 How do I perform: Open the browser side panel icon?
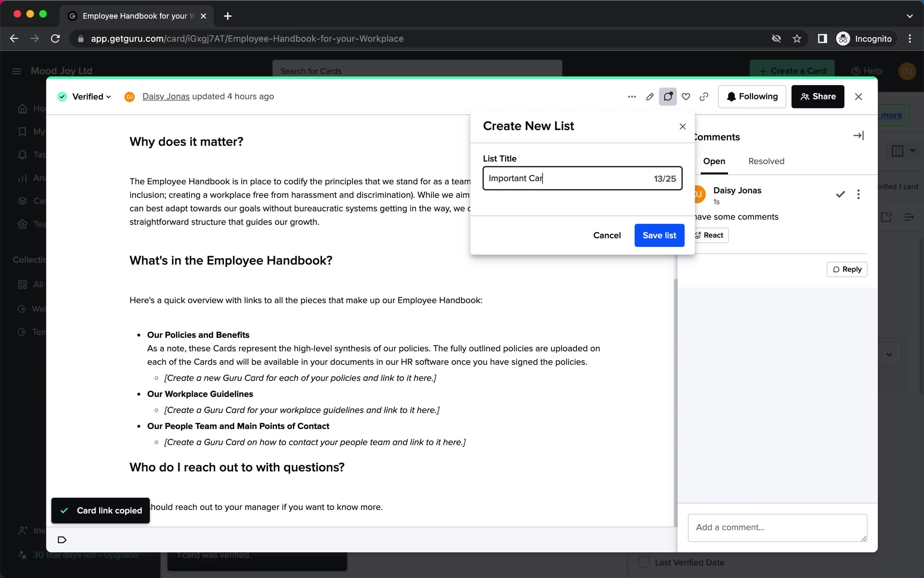point(822,39)
